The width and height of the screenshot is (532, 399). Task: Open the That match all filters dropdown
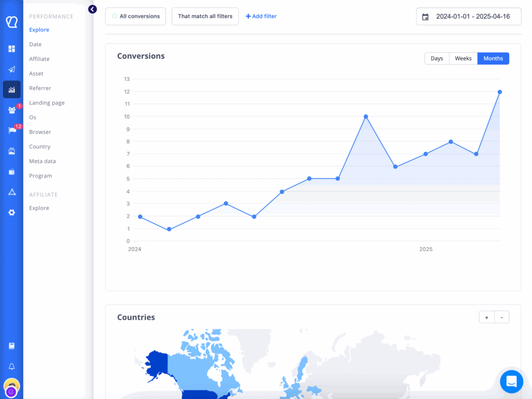point(205,17)
